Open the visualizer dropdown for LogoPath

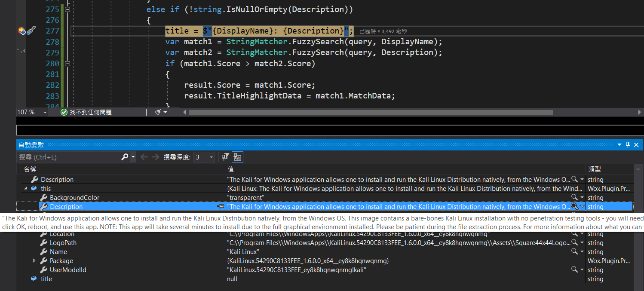pyautogui.click(x=582, y=243)
